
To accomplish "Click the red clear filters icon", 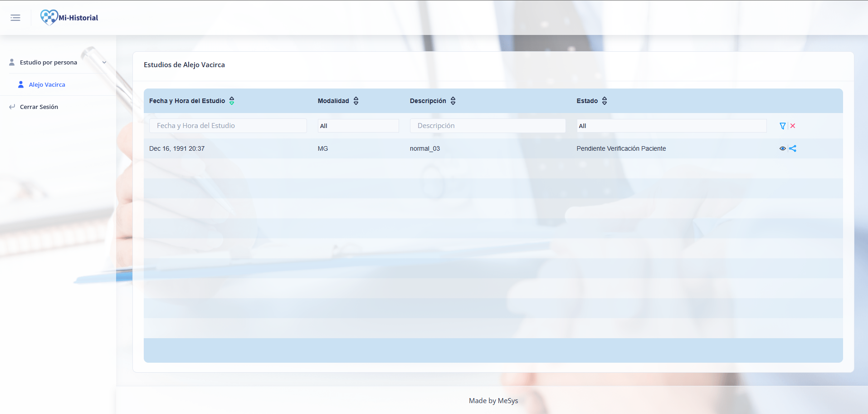I will coord(793,126).
